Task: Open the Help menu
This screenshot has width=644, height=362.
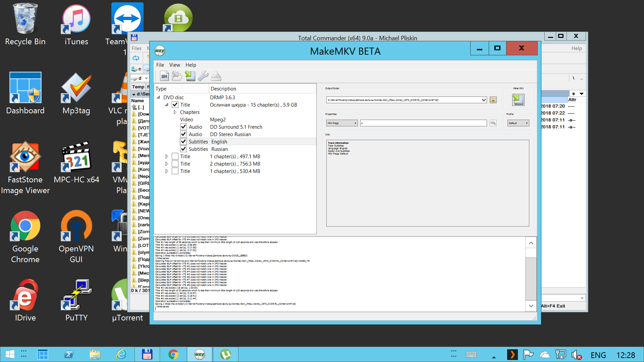Action: pyautogui.click(x=190, y=65)
